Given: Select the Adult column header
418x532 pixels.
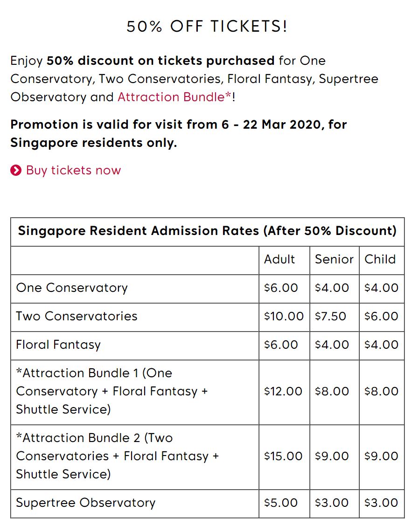Looking at the screenshot, I should (x=279, y=259).
